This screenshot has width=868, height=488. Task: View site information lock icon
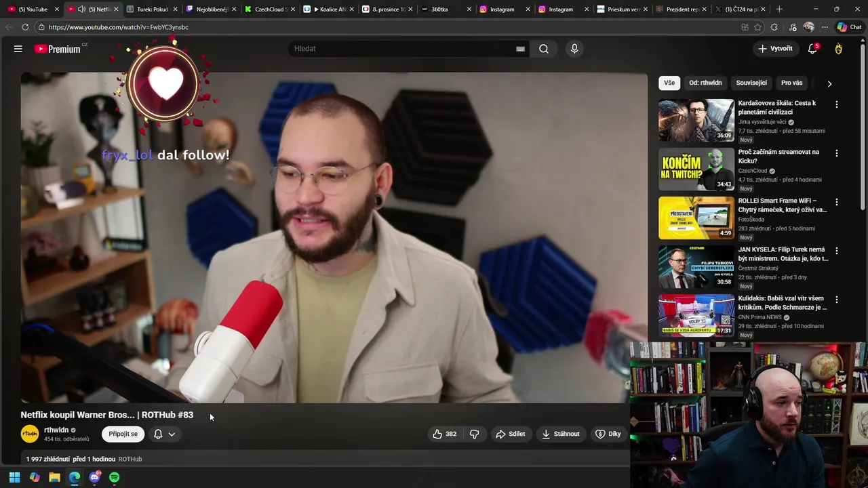tap(41, 27)
